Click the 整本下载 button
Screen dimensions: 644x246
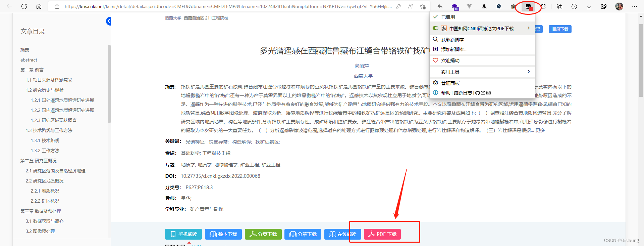(x=223, y=234)
